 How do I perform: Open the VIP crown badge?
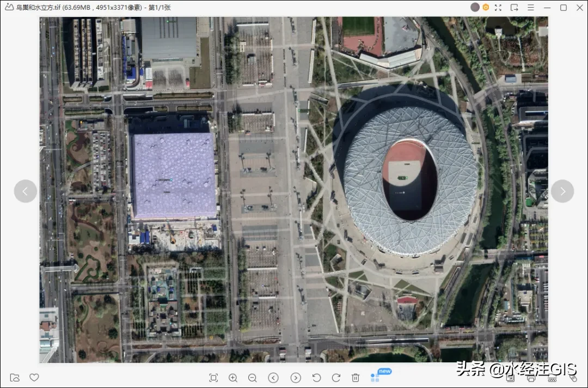coord(486,7)
